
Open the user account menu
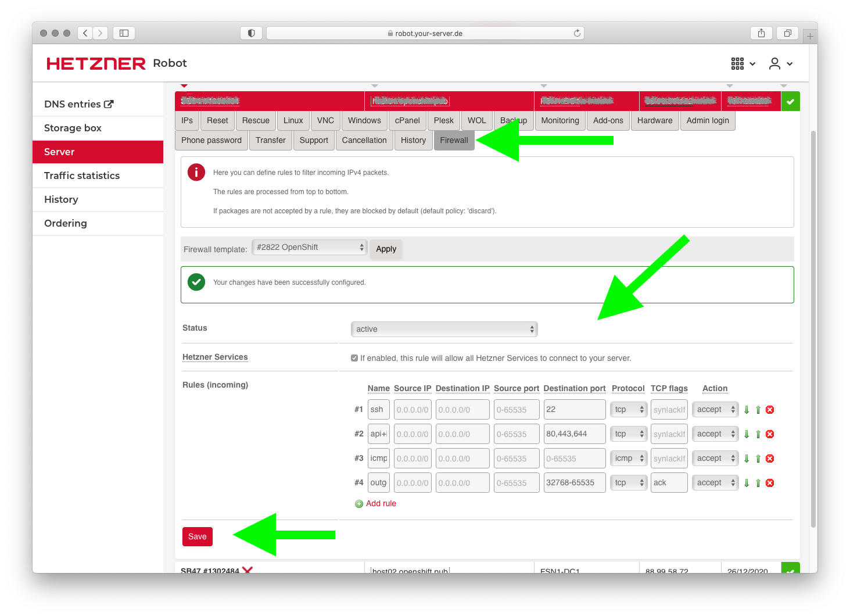click(780, 64)
